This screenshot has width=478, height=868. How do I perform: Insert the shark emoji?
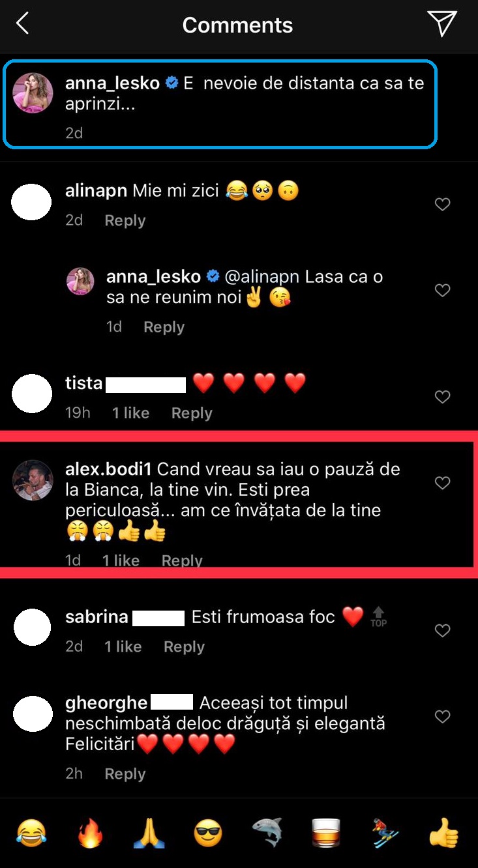pos(267,833)
